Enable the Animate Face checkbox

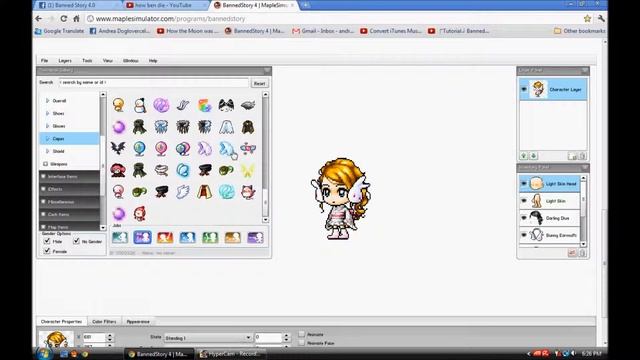coord(302,343)
